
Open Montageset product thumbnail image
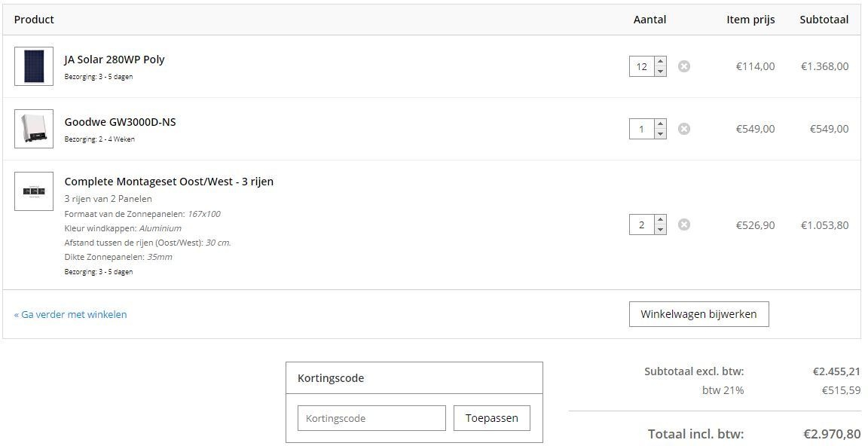[x=34, y=191]
